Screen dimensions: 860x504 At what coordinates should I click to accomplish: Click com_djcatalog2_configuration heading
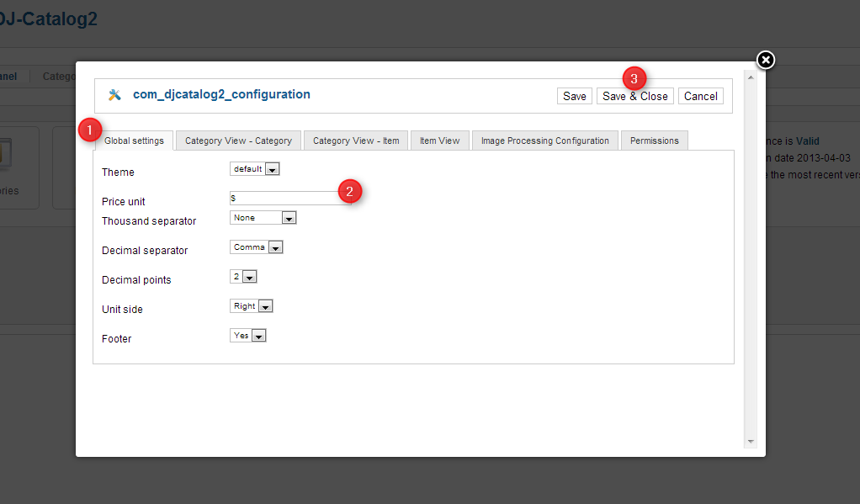pyautogui.click(x=221, y=94)
